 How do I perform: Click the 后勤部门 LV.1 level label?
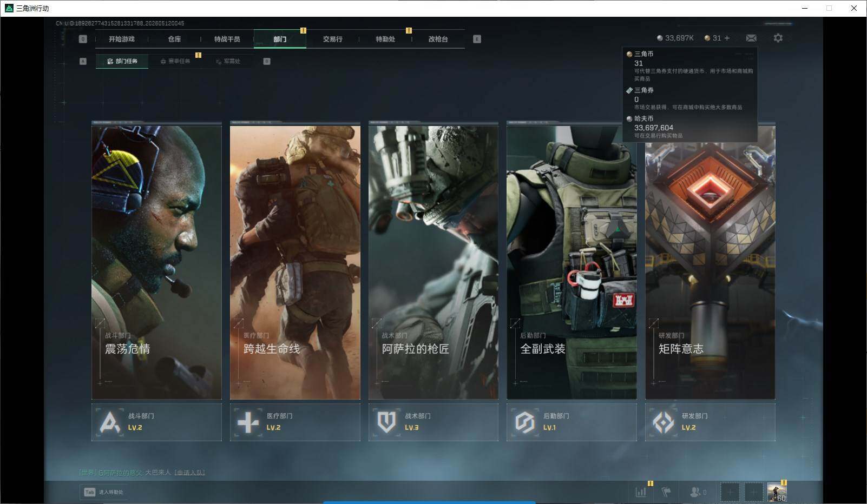point(549,427)
